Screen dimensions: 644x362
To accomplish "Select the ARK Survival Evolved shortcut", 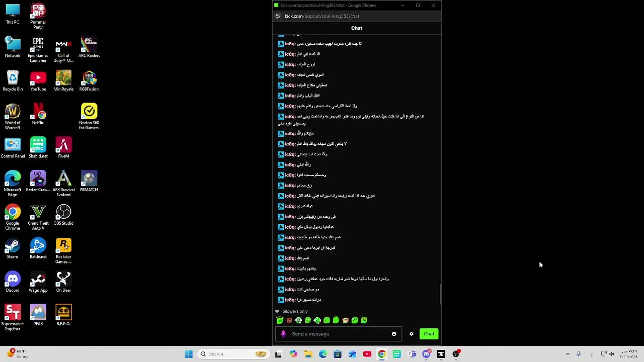I will [x=63, y=184].
